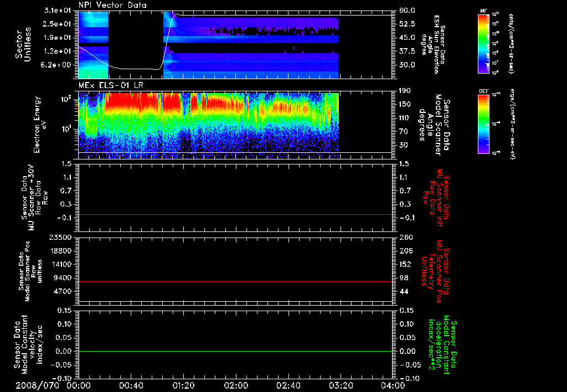Image resolution: width=567 pixels, height=392 pixels.
Task: Click 'MU Scanner +30V Raw Data' axis label
Action: tap(34, 198)
